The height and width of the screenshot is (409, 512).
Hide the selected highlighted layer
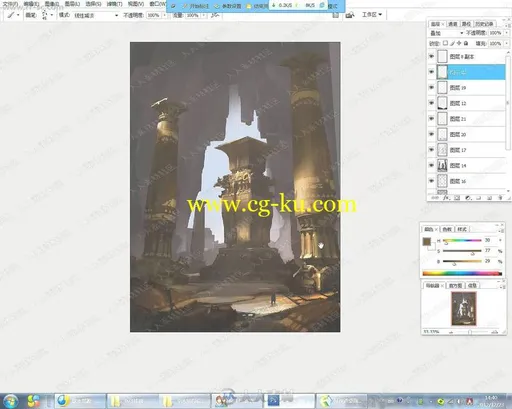[431, 72]
